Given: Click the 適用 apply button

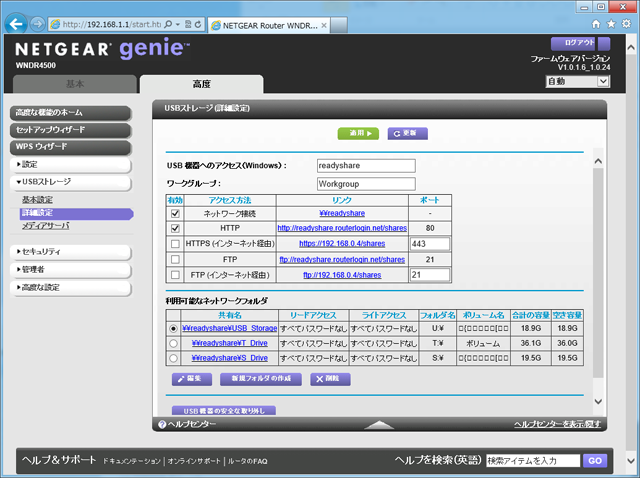Looking at the screenshot, I should 360,132.
